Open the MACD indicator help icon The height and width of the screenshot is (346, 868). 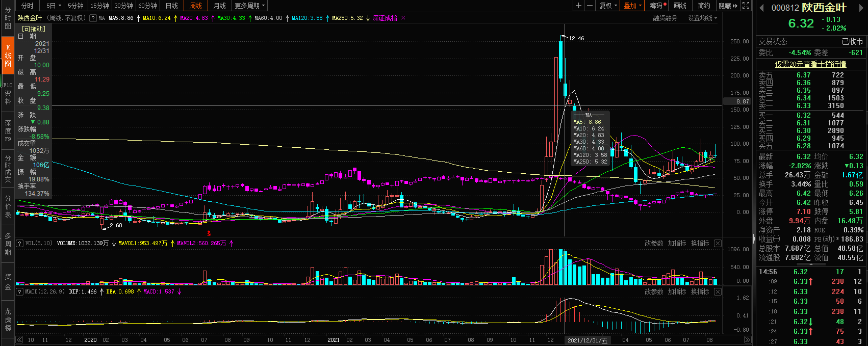click(x=20, y=292)
